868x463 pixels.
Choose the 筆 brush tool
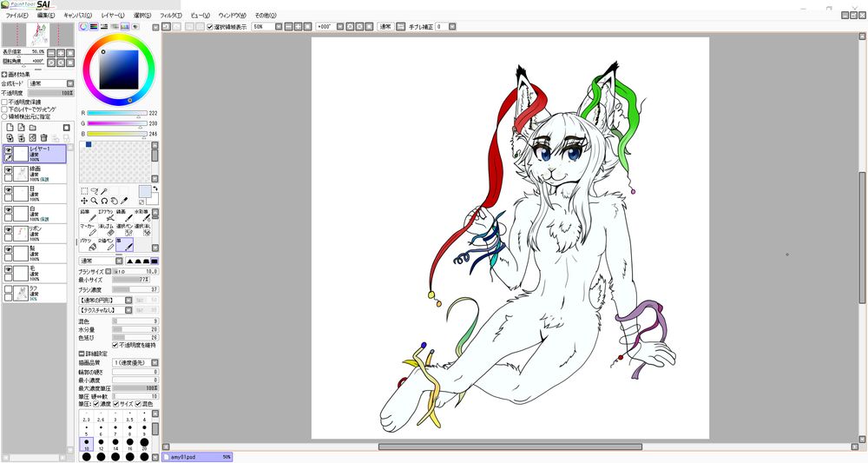click(124, 244)
